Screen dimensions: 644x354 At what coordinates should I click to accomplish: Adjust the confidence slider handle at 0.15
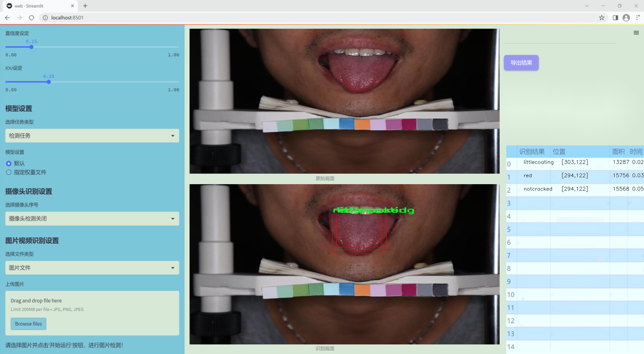pos(31,47)
